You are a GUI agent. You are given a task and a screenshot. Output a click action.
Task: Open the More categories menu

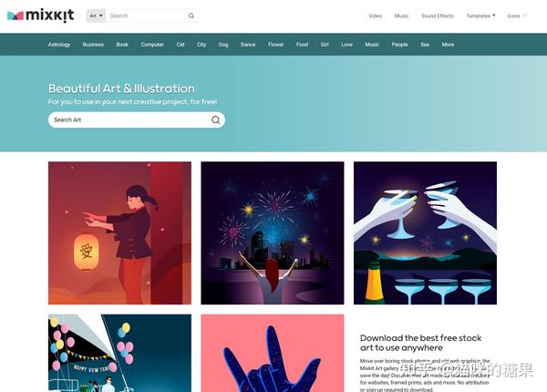(x=448, y=45)
